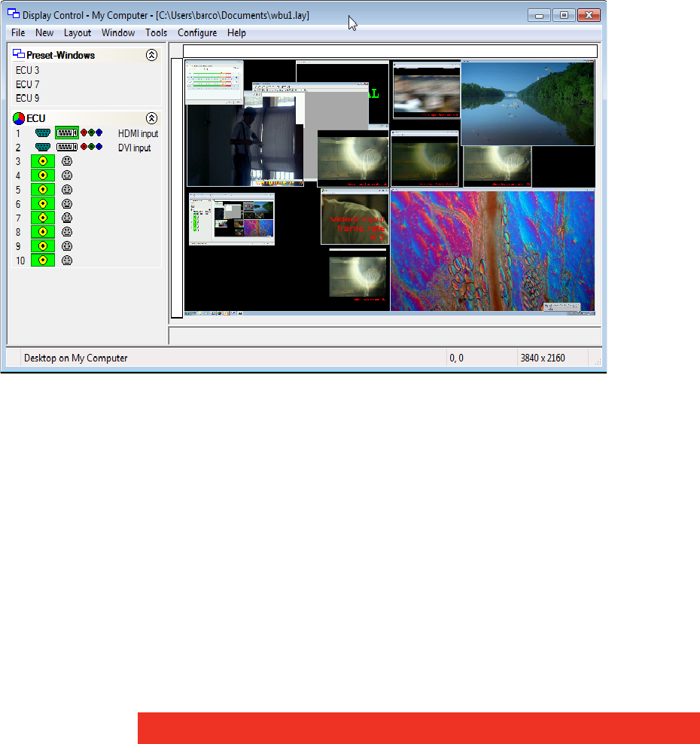
Task: Select the ECU 7 preset window
Action: pos(28,84)
